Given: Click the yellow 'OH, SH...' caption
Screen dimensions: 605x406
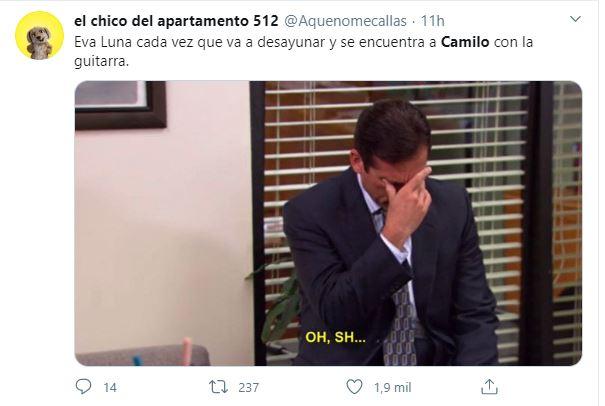Looking at the screenshot, I should pos(335,337).
